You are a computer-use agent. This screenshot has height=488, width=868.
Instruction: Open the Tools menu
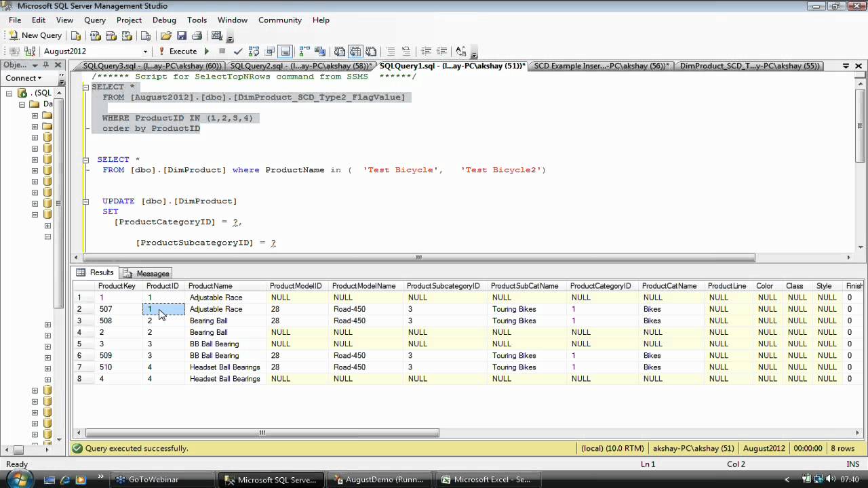tap(197, 20)
